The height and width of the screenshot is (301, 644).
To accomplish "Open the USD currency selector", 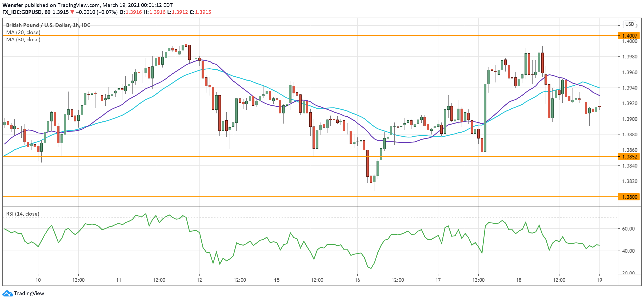I will [629, 24].
